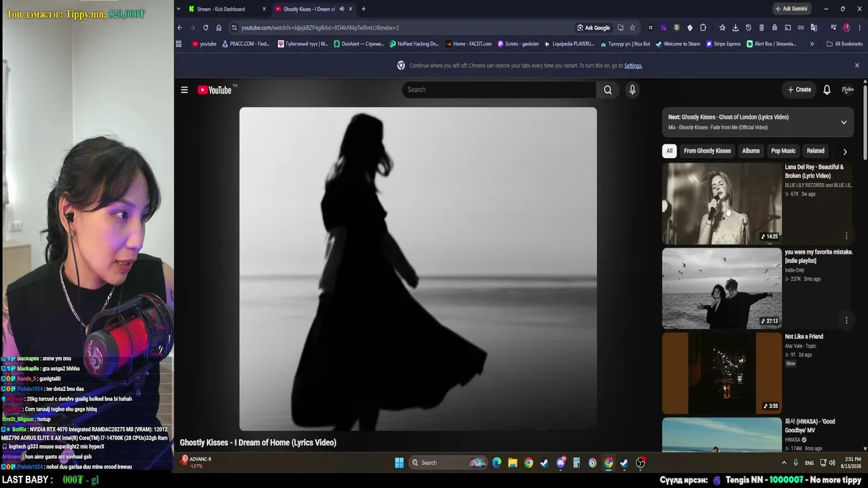This screenshot has height=488, width=868.
Task: Open the DonAlert bookmark
Action: tap(358, 44)
